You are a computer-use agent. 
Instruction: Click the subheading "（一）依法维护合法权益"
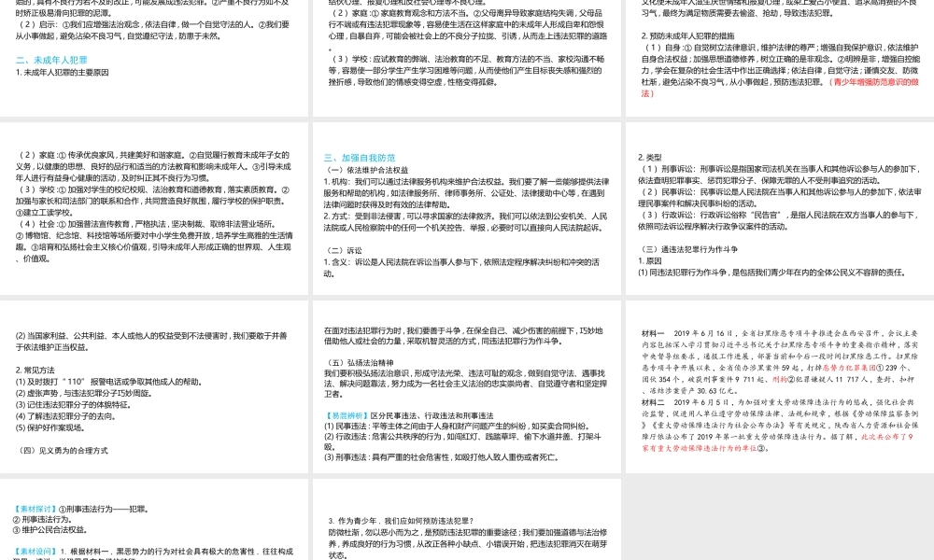click(366, 170)
